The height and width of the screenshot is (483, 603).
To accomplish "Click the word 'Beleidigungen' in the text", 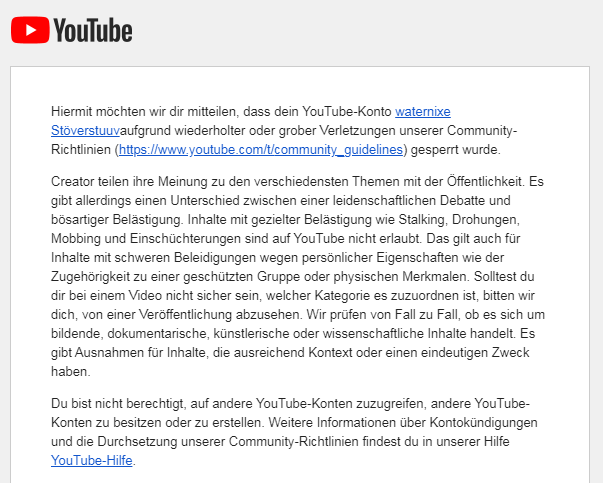I will click(x=215, y=258).
